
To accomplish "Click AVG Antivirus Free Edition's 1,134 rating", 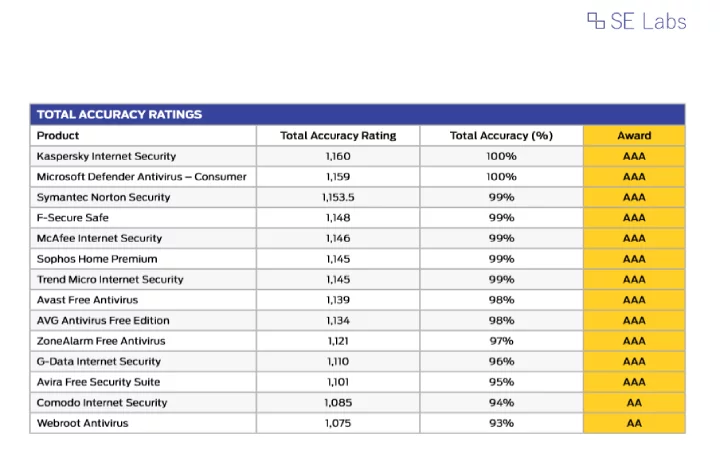I will [x=338, y=321].
